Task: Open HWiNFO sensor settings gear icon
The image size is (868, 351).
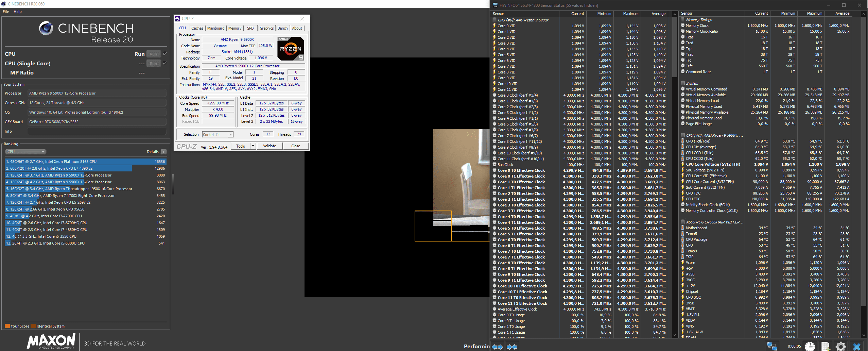Action: [x=841, y=346]
